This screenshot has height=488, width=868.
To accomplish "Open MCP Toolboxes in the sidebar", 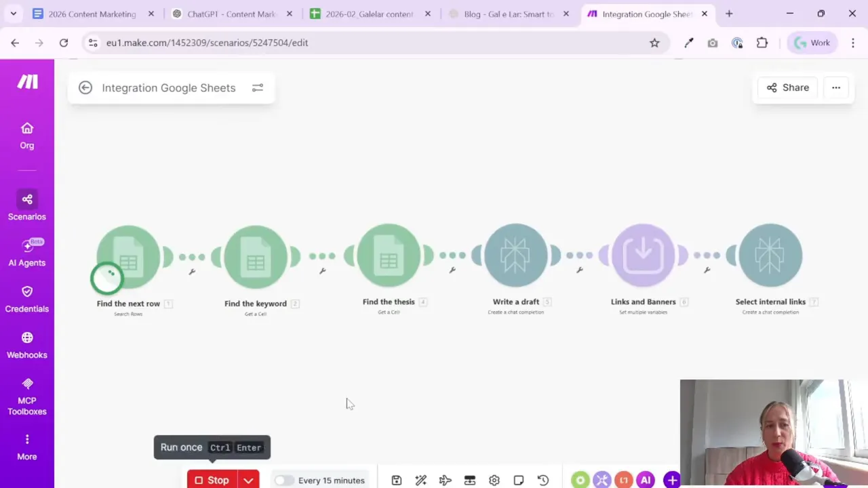I will click(x=27, y=396).
